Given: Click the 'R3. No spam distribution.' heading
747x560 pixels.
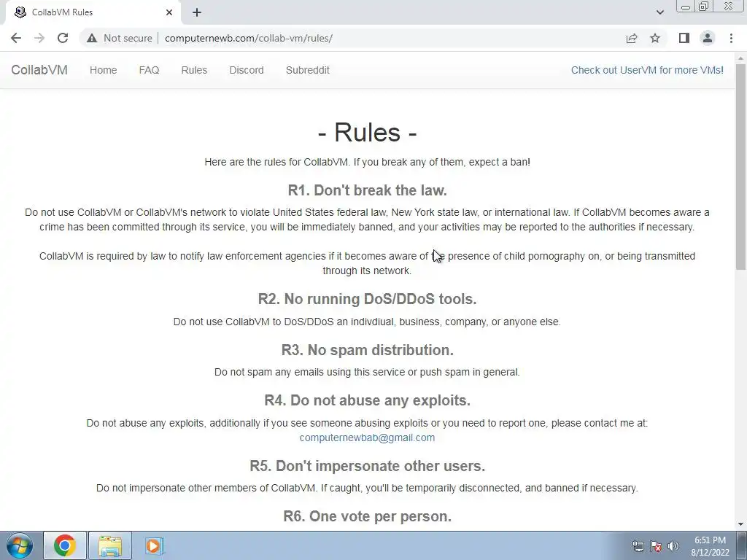Looking at the screenshot, I should tap(368, 350).
